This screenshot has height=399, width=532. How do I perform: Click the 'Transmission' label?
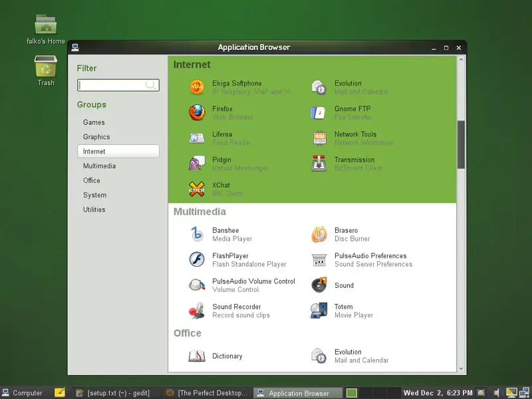click(354, 160)
